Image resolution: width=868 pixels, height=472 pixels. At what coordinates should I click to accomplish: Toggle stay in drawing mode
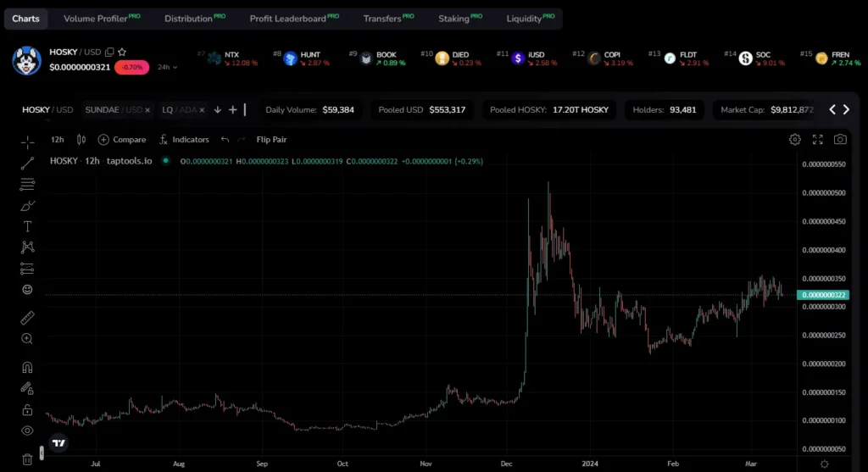tap(27, 388)
